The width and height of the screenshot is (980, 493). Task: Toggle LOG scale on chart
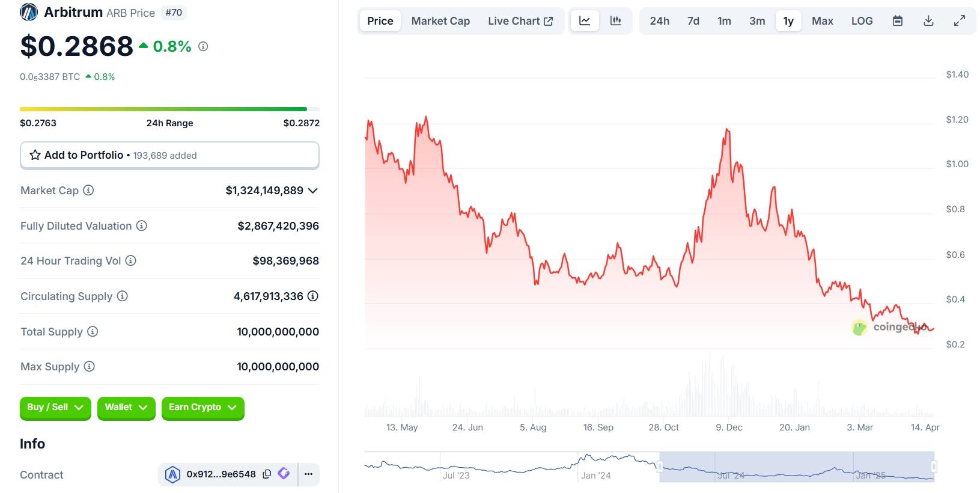tap(862, 21)
